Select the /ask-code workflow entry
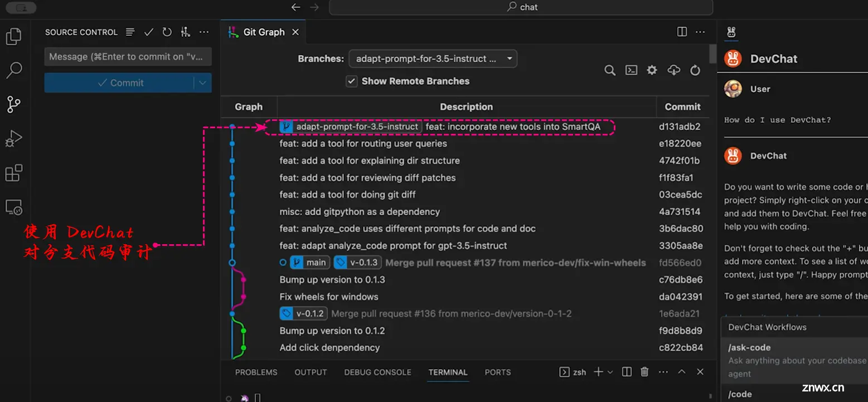Image resolution: width=868 pixels, height=402 pixels. [x=794, y=360]
